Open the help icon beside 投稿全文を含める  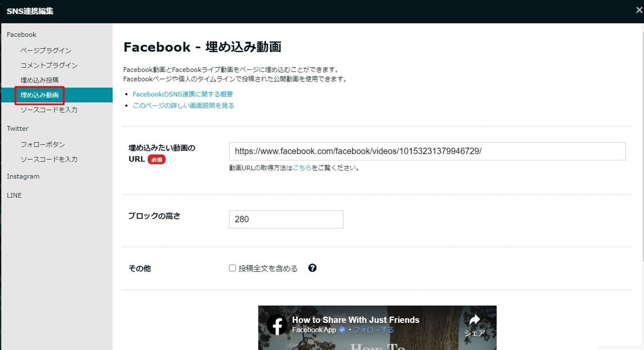(312, 268)
